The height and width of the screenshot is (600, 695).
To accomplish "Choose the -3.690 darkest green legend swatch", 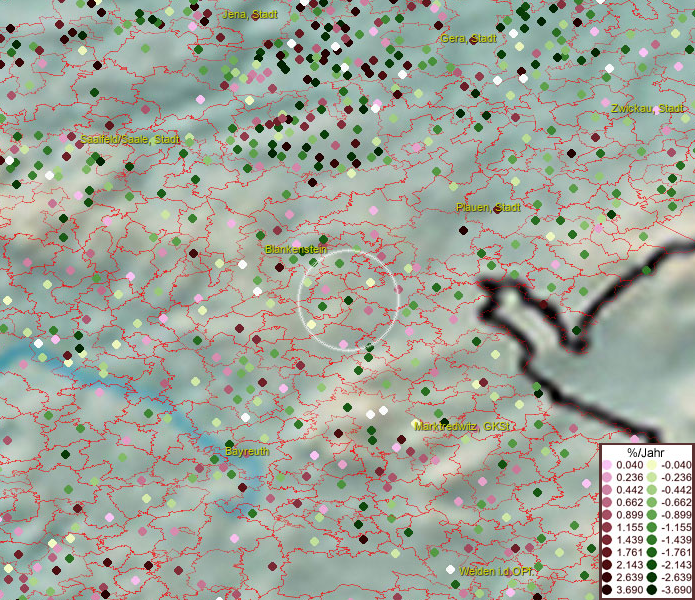I will click(653, 590).
